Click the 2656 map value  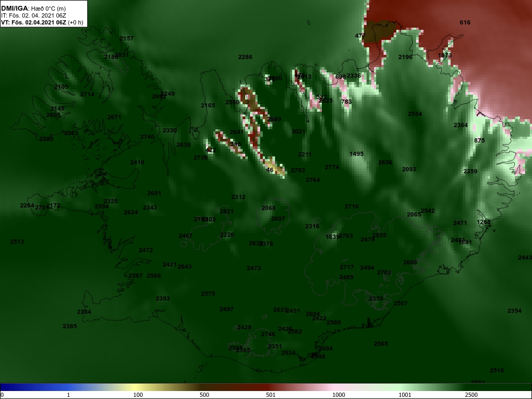click(x=385, y=162)
